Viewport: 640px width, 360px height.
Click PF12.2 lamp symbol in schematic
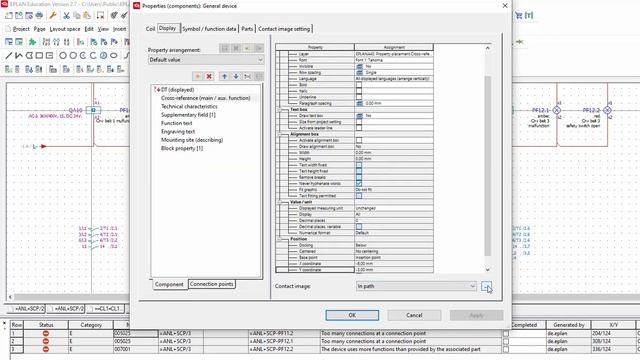click(607, 110)
